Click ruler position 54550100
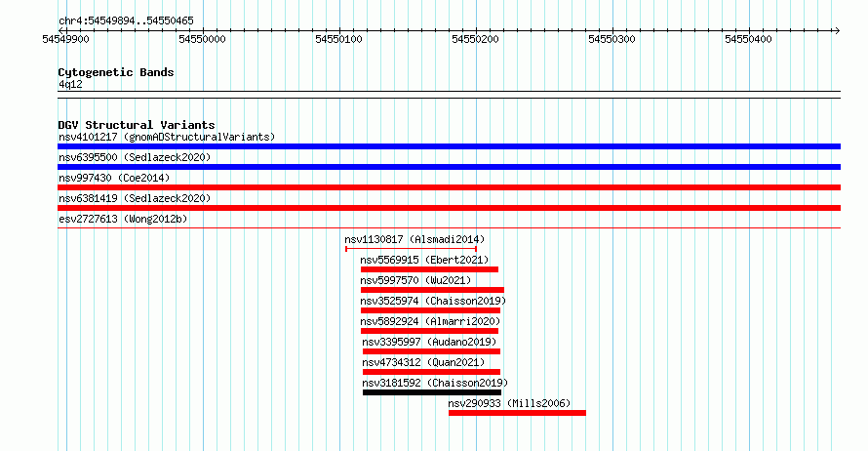 (338, 39)
